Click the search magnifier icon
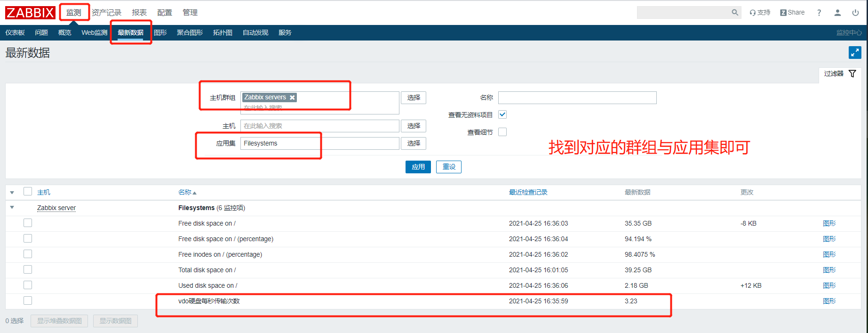Screen dimensions: 868x333 [x=735, y=13]
